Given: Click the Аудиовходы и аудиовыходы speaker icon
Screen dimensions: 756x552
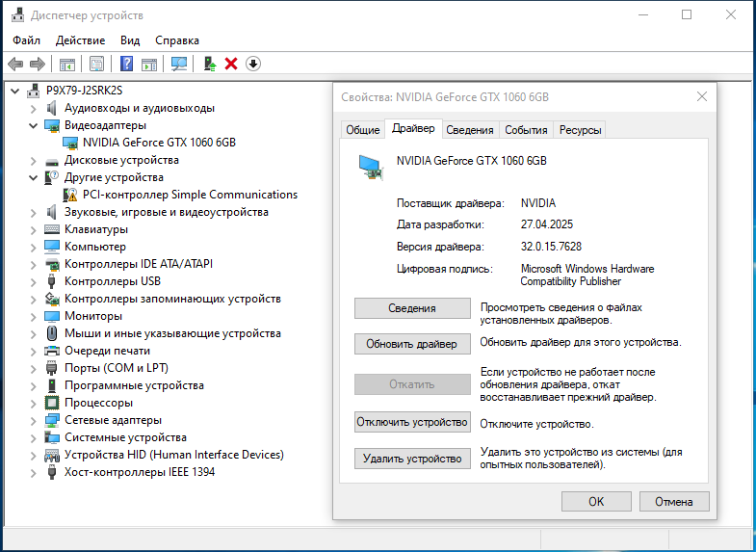Looking at the screenshot, I should pos(52,108).
